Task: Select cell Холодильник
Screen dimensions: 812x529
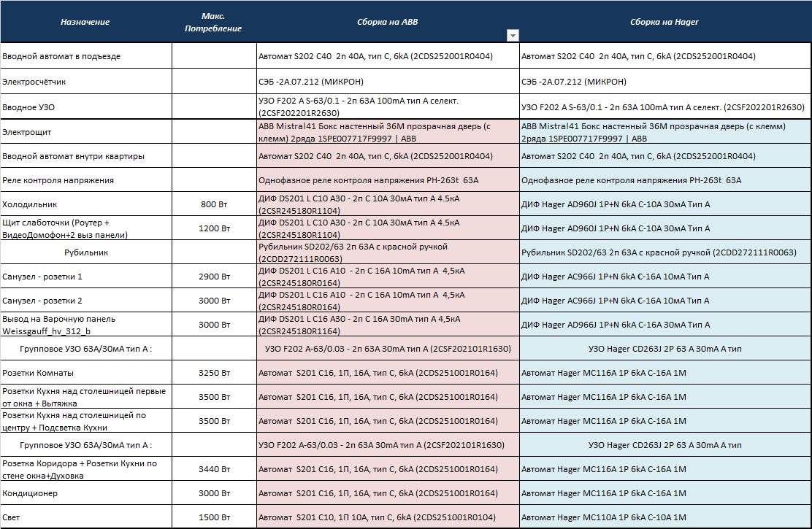Action: click(86, 204)
